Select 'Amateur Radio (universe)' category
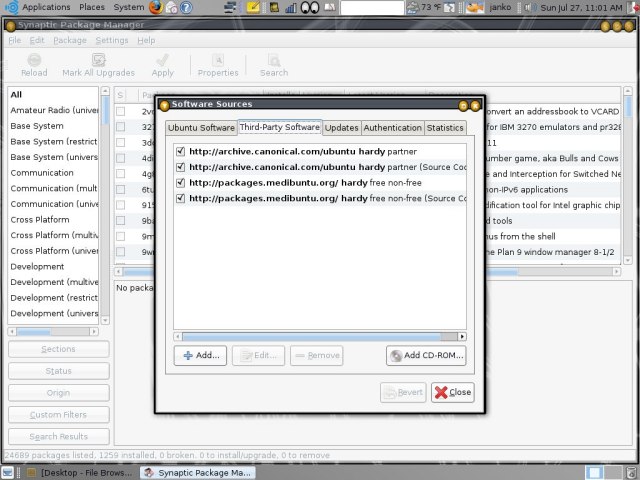The image size is (640, 480). [54, 110]
